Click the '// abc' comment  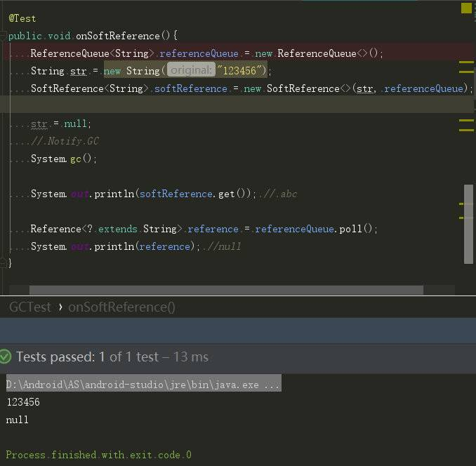pos(280,194)
